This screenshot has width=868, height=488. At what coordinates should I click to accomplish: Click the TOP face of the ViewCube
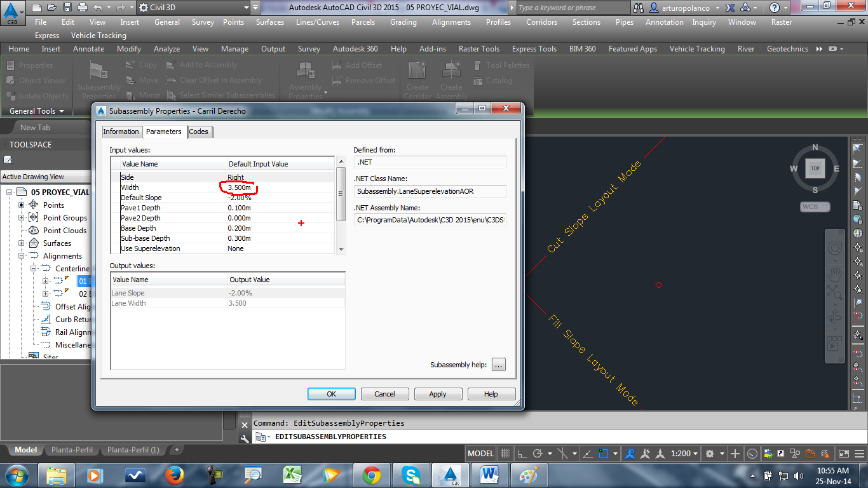coord(815,168)
